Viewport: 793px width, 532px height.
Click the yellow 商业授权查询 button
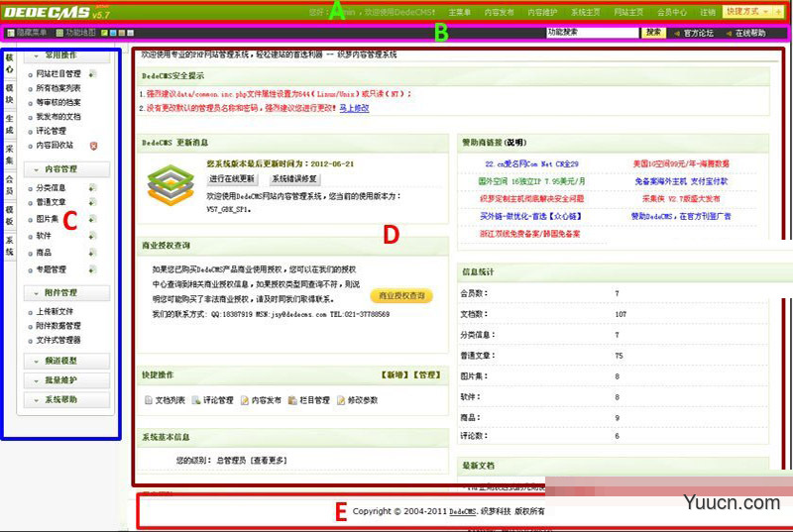(x=401, y=296)
